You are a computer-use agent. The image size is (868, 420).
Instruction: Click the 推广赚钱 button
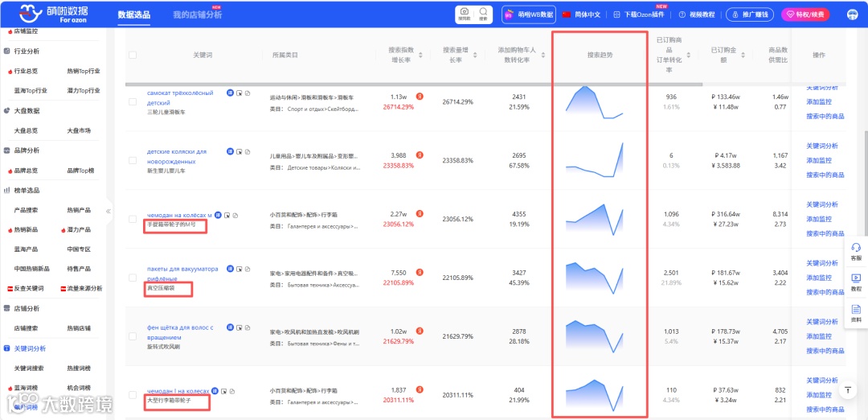point(750,15)
